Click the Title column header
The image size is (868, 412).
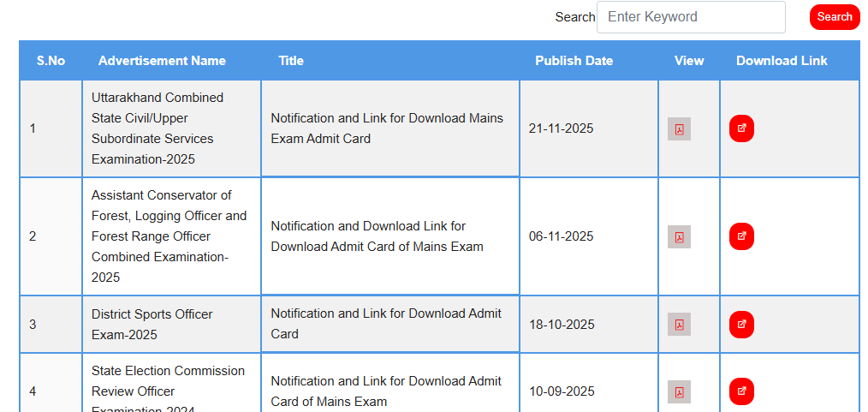click(x=291, y=61)
